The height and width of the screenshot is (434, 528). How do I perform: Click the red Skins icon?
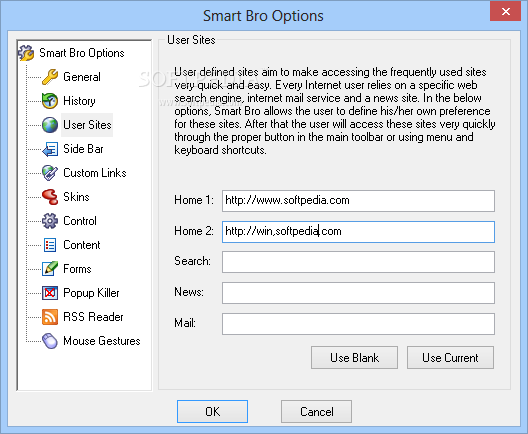point(50,197)
